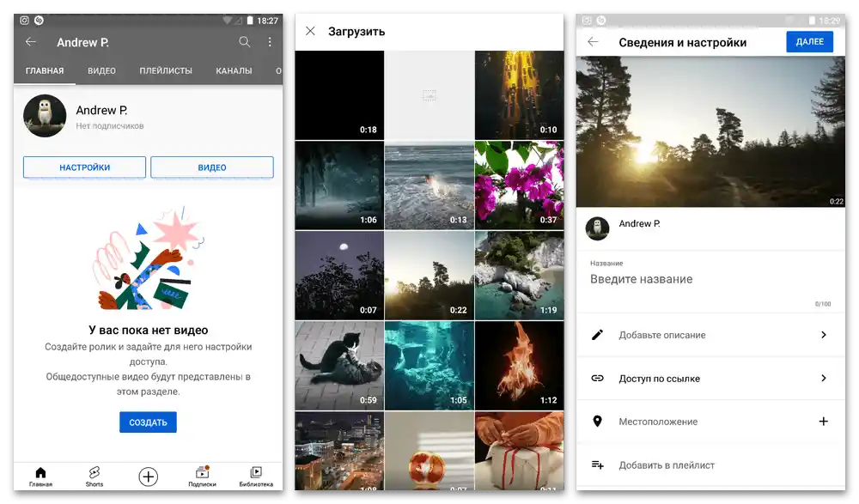Click the ВИДЕО button below the avatar
This screenshot has width=859, height=504.
click(212, 167)
